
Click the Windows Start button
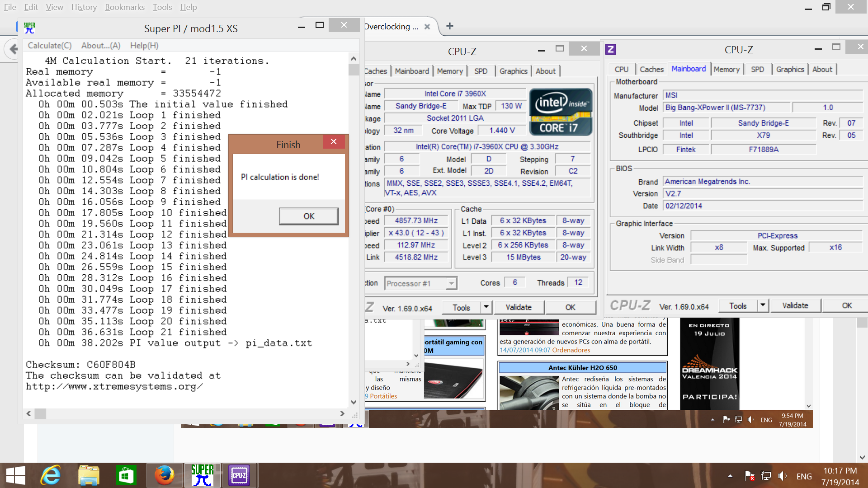(16, 475)
